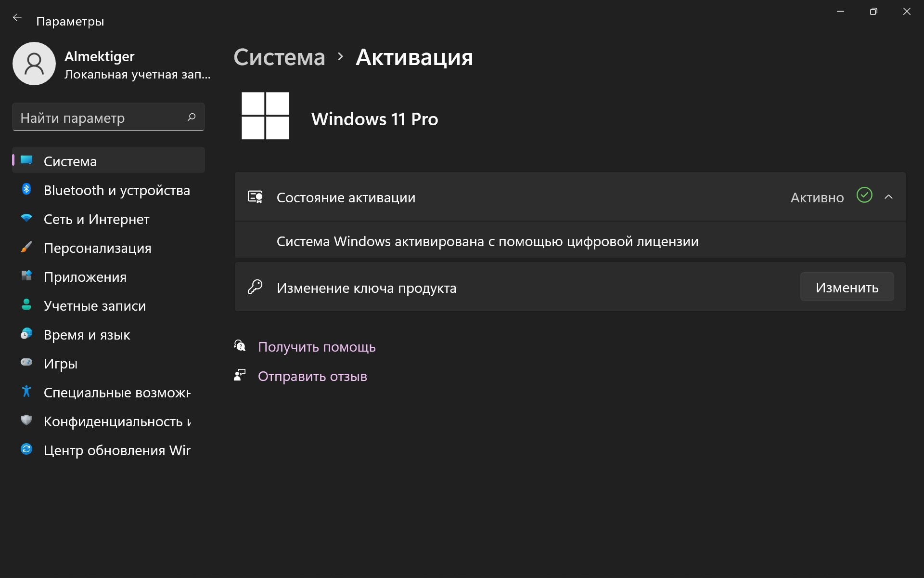Open Конфиденциальность settings
The width and height of the screenshot is (924, 578).
[108, 421]
